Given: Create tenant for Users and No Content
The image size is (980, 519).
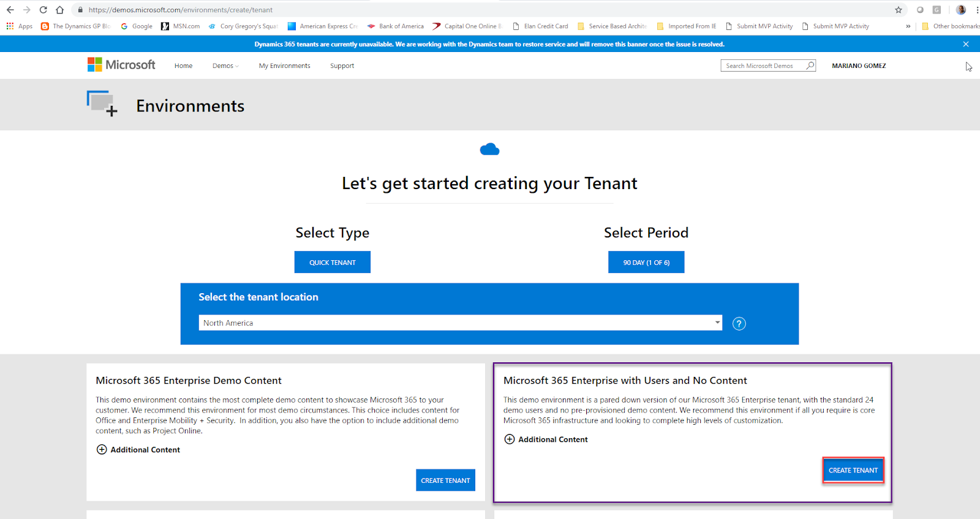Looking at the screenshot, I should click(x=853, y=470).
